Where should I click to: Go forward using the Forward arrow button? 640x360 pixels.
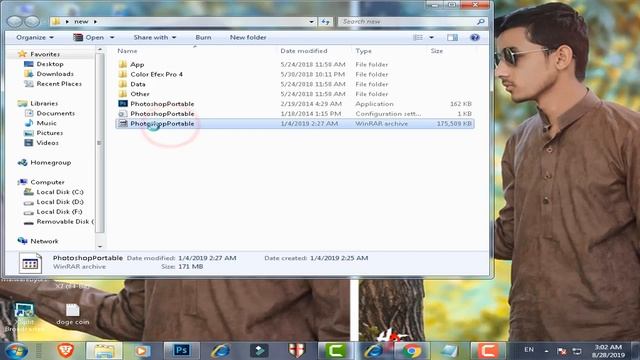tap(32, 21)
